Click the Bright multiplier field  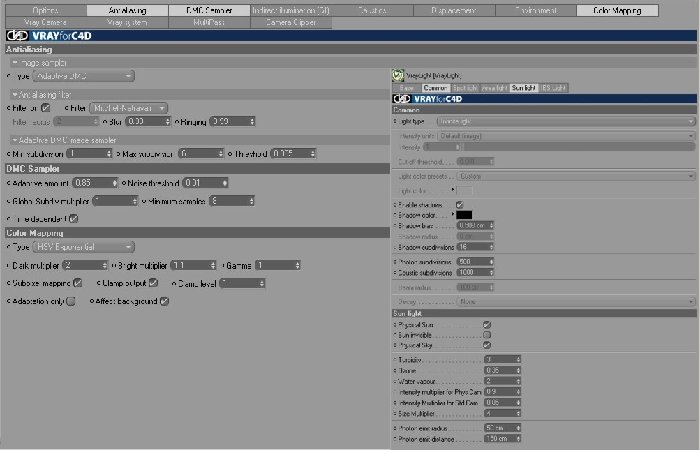(193, 266)
